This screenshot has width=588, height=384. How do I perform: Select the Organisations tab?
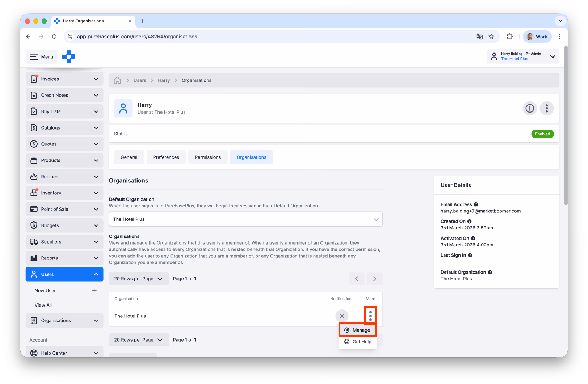click(251, 157)
